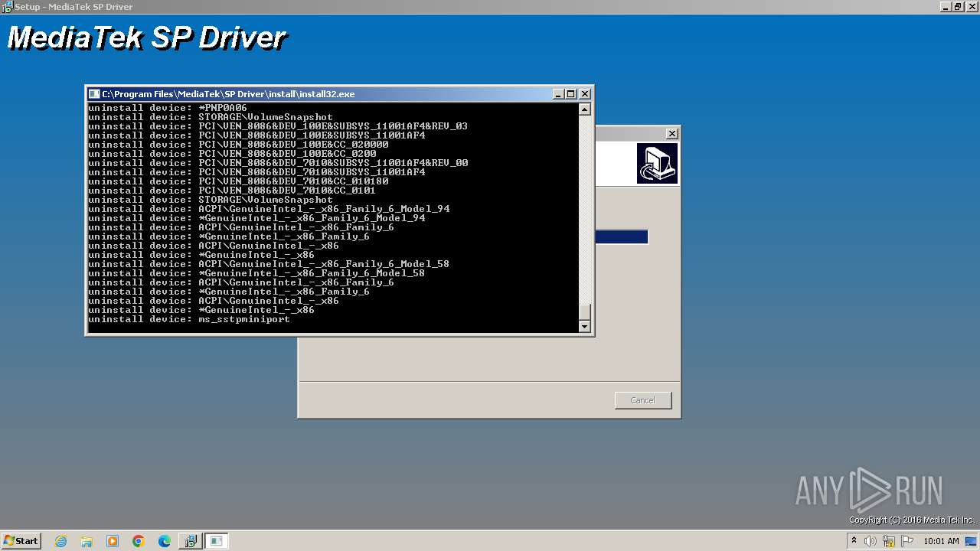The width and height of the screenshot is (980, 551).
Task: Click the console scrollbar down arrow
Action: point(584,326)
